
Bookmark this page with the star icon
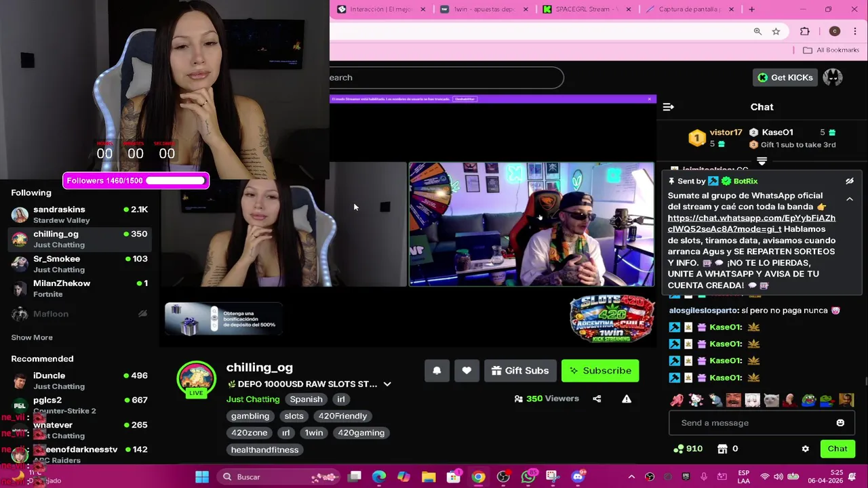[776, 31]
